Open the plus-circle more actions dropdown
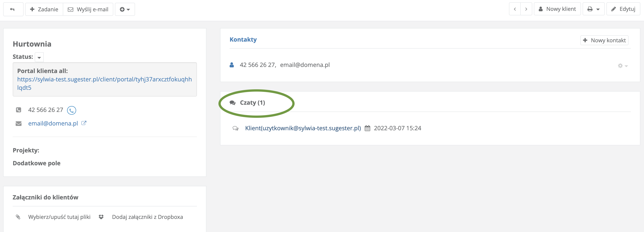Image resolution: width=644 pixels, height=232 pixels. click(125, 9)
